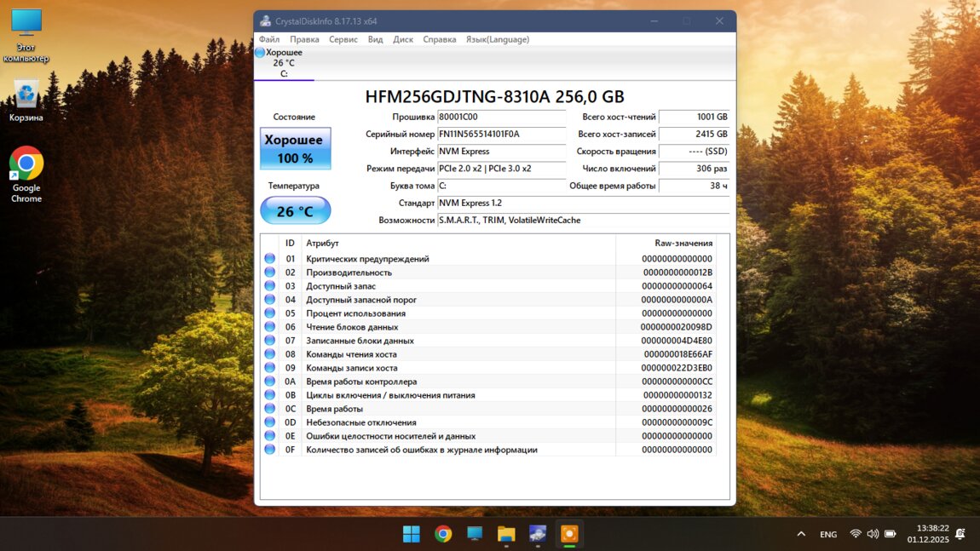Show hidden system tray icons chevron
This screenshot has width=980, height=551.
(x=801, y=534)
